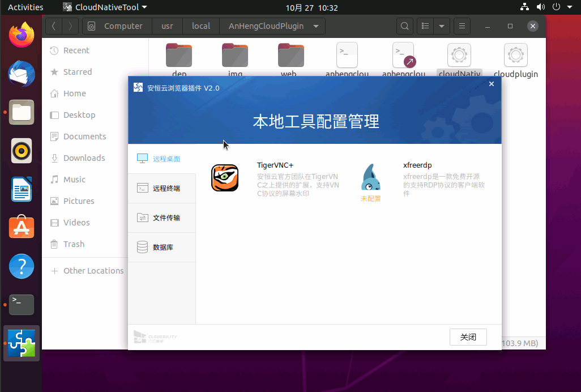Screen dimensions: 581x392
Task: Select Documents in Files sidebar
Action: click(x=85, y=137)
